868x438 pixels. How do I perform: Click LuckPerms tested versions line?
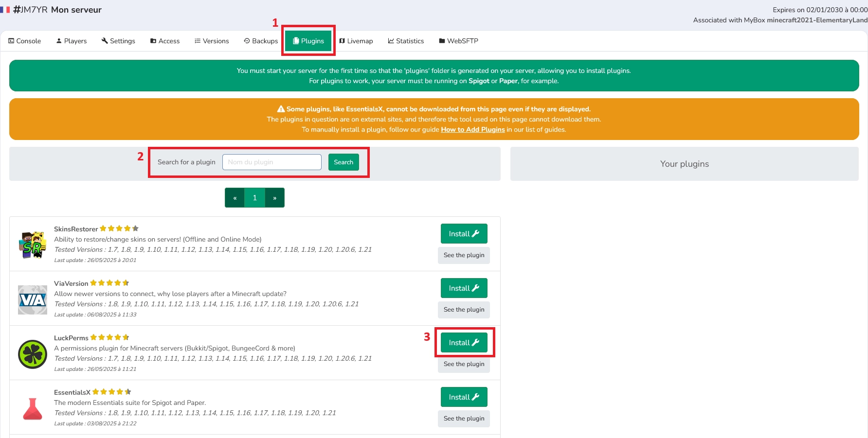(x=213, y=358)
